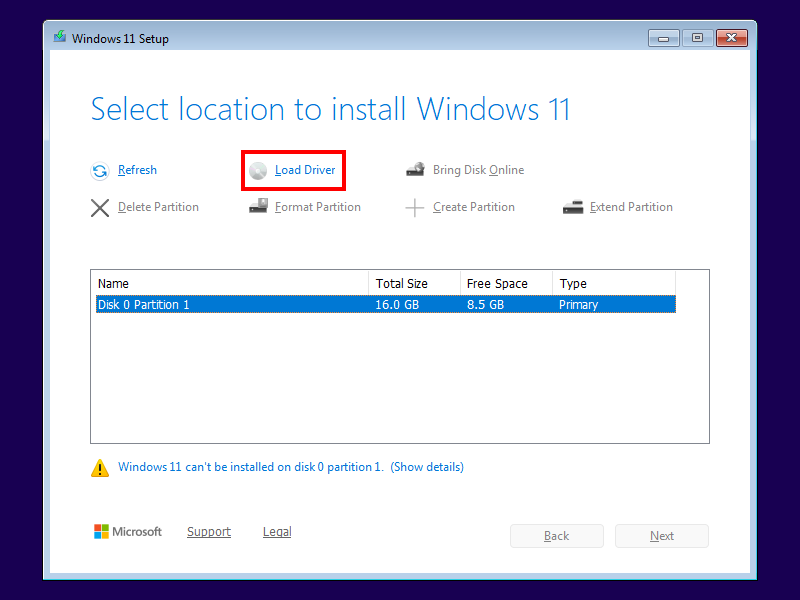
Task: Open the Show details link
Action: coord(427,467)
